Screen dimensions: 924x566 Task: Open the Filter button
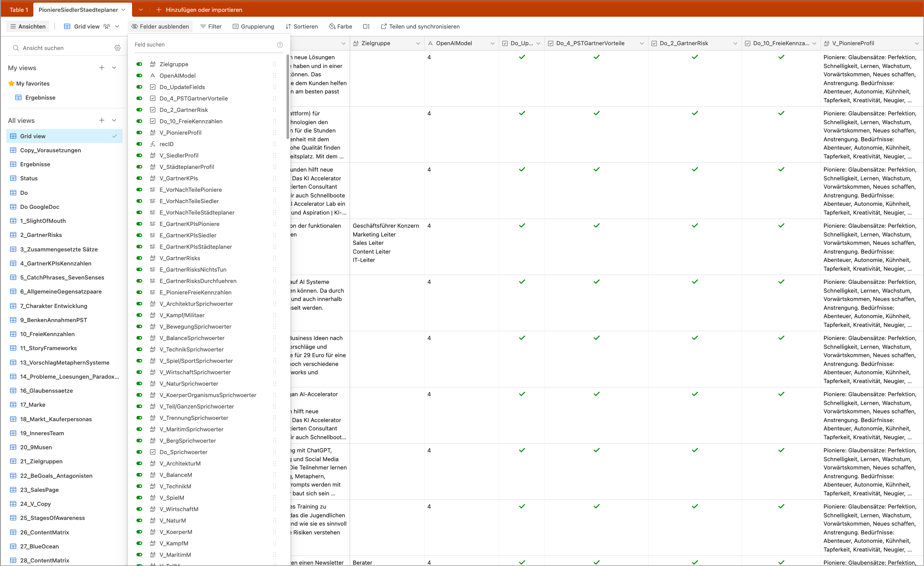pyautogui.click(x=211, y=26)
